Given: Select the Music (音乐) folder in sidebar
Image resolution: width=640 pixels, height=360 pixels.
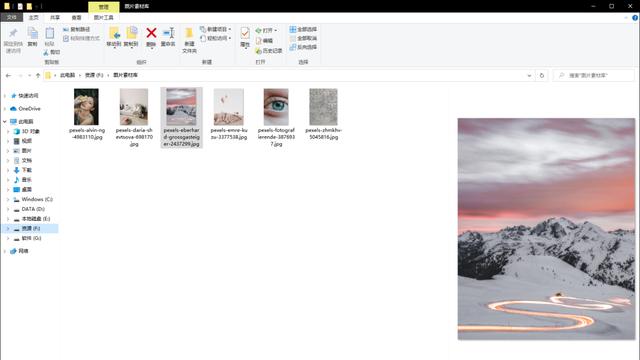Looking at the screenshot, I should 27,180.
